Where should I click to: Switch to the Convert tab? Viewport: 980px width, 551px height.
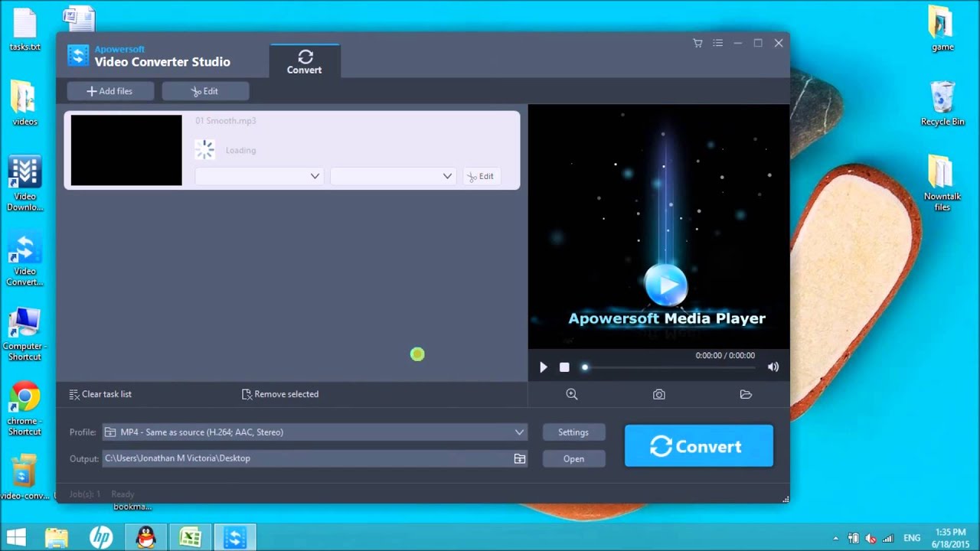pos(304,61)
